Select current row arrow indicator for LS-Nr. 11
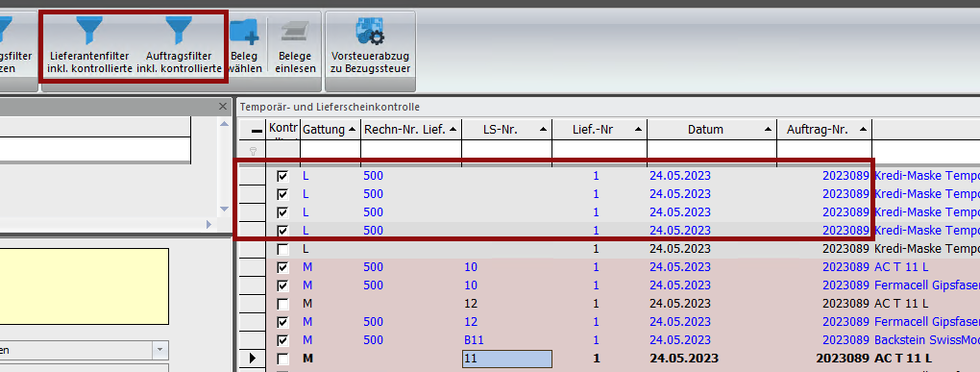 tap(253, 359)
